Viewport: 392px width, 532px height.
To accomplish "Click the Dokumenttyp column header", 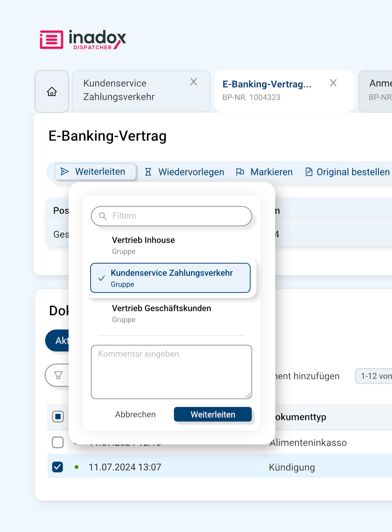I will tap(301, 417).
